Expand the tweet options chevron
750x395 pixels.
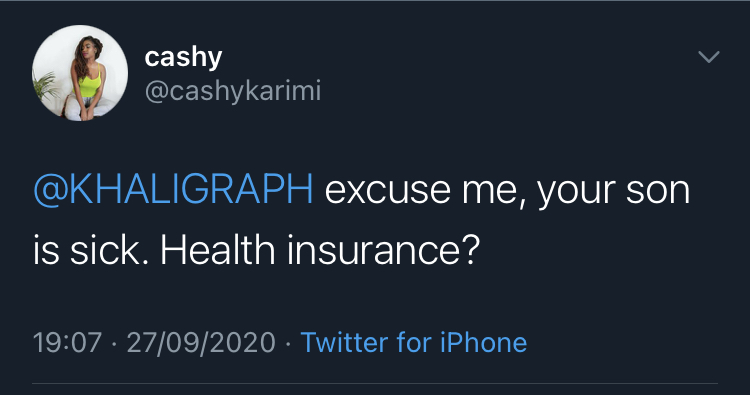[x=708, y=57]
